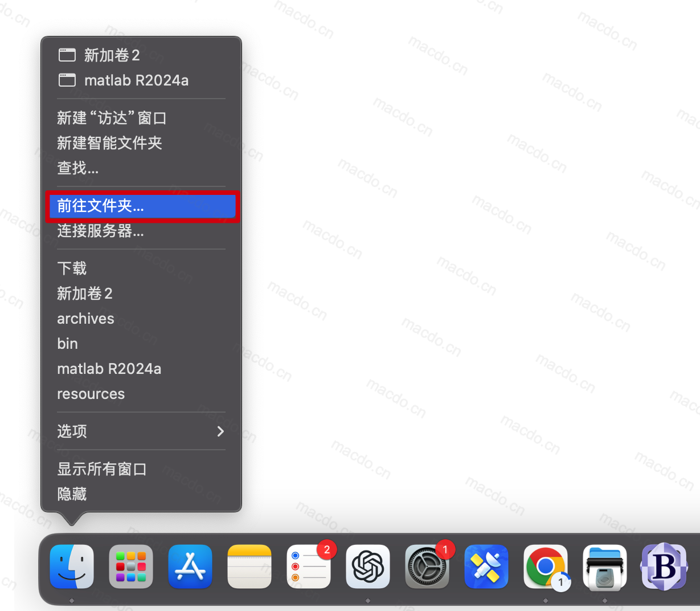The height and width of the screenshot is (611, 700).
Task: Click the Finder icon in the Dock
Action: coord(72,566)
